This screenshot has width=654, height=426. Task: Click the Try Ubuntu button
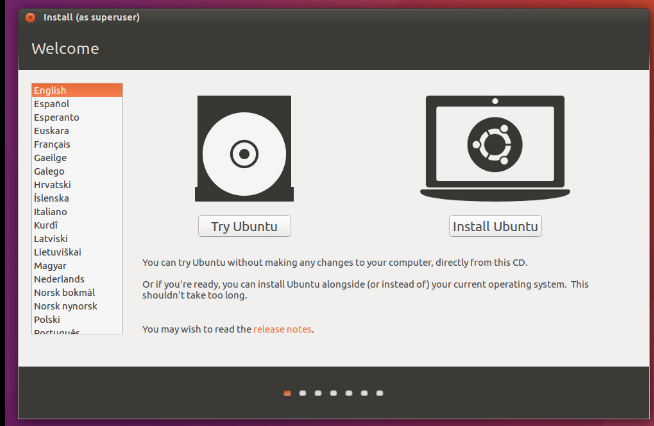pyautogui.click(x=244, y=226)
